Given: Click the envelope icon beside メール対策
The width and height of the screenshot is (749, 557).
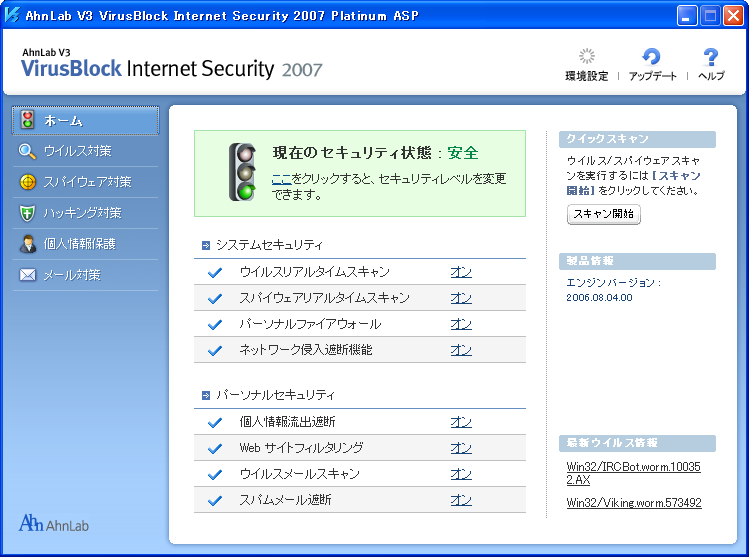Looking at the screenshot, I should (27, 275).
